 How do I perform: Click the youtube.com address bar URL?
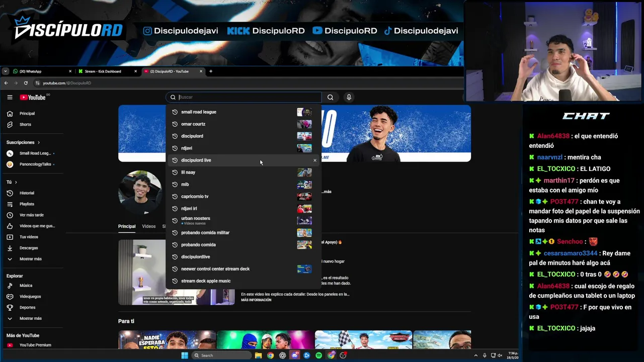tap(67, 83)
